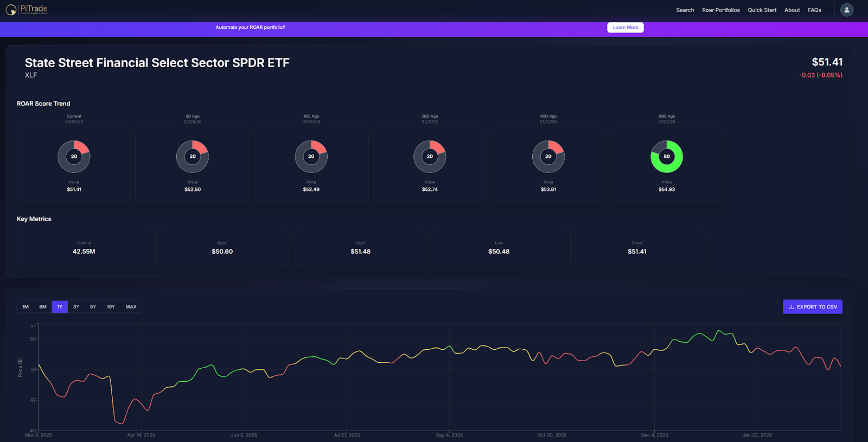Click the green 60D Ago score donut
Screen dimensions: 868x442
click(667, 157)
